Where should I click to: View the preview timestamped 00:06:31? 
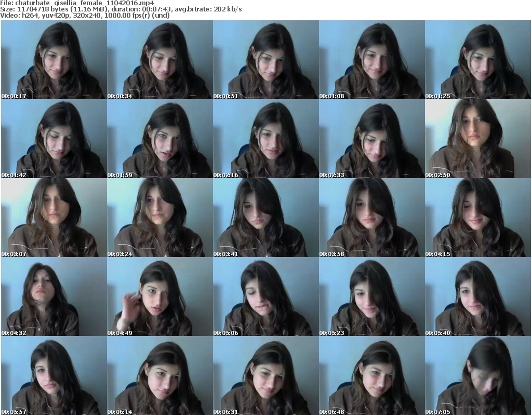tap(265, 376)
